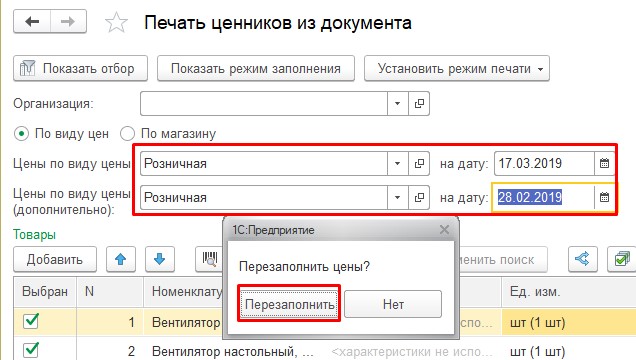636x360 pixels.
Task: Click Показать режим заполнения button
Action: [256, 69]
